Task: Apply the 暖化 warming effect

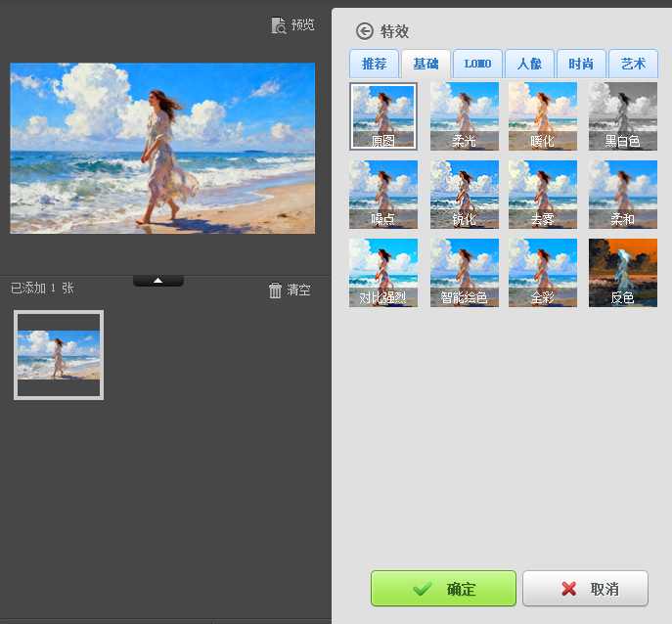Action: [x=543, y=115]
